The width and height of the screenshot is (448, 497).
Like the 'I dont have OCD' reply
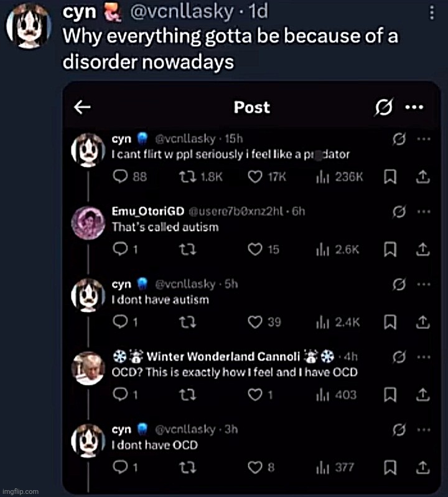point(254,467)
